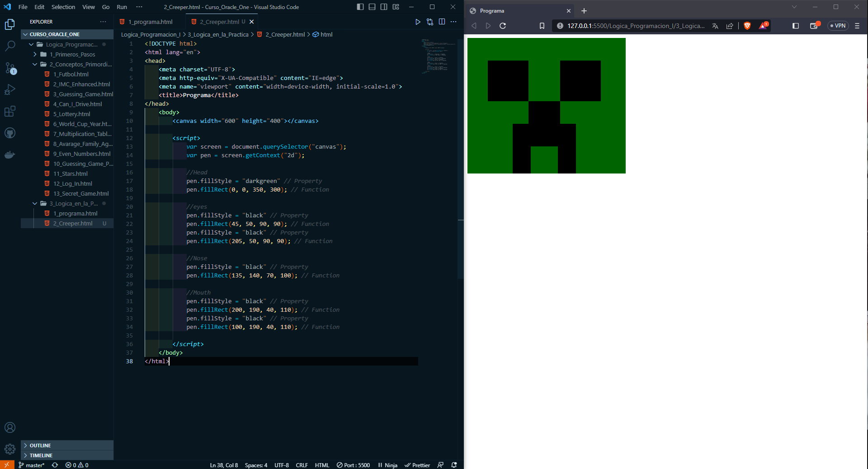Click the Brave Shields lion icon

click(747, 26)
